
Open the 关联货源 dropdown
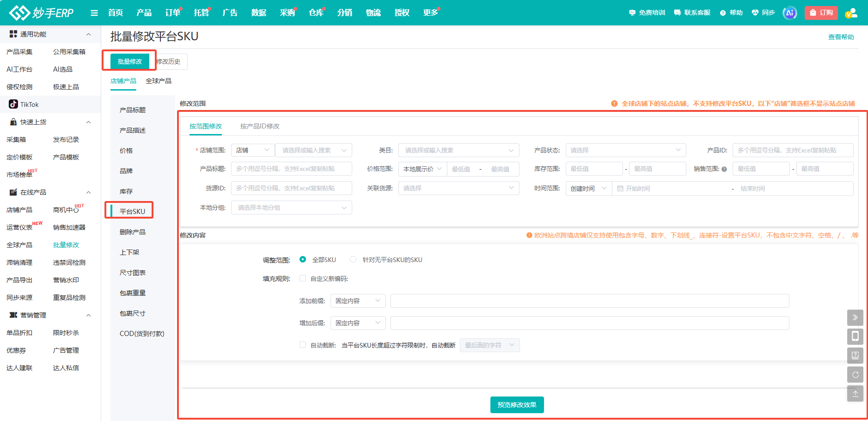(x=458, y=188)
